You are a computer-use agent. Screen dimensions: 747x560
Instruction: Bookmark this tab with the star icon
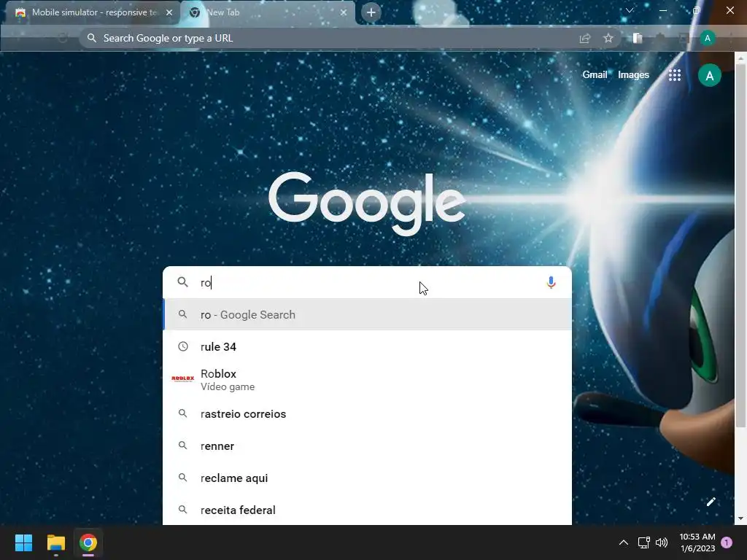coord(608,39)
